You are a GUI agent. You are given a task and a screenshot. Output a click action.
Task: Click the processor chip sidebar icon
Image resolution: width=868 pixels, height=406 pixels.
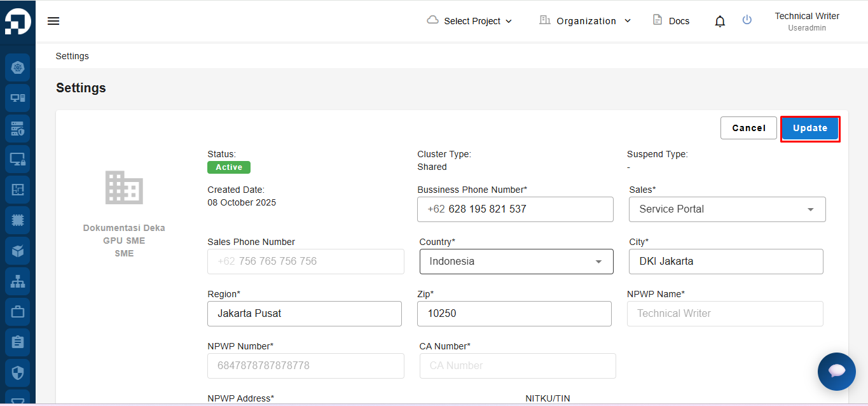point(18,220)
